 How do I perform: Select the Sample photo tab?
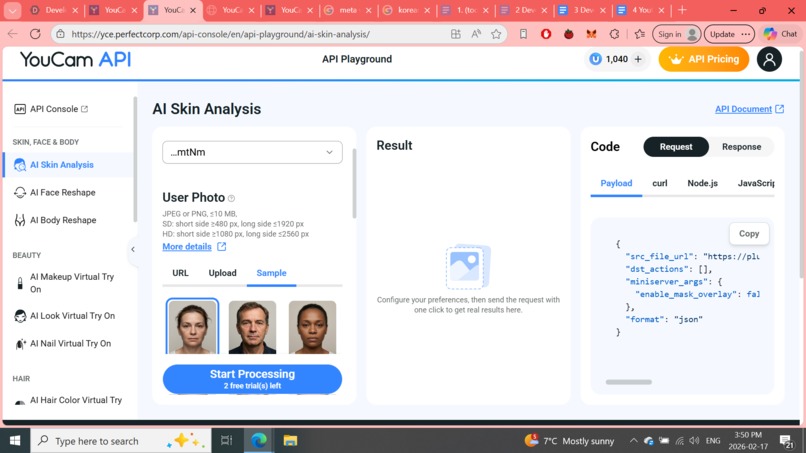271,273
